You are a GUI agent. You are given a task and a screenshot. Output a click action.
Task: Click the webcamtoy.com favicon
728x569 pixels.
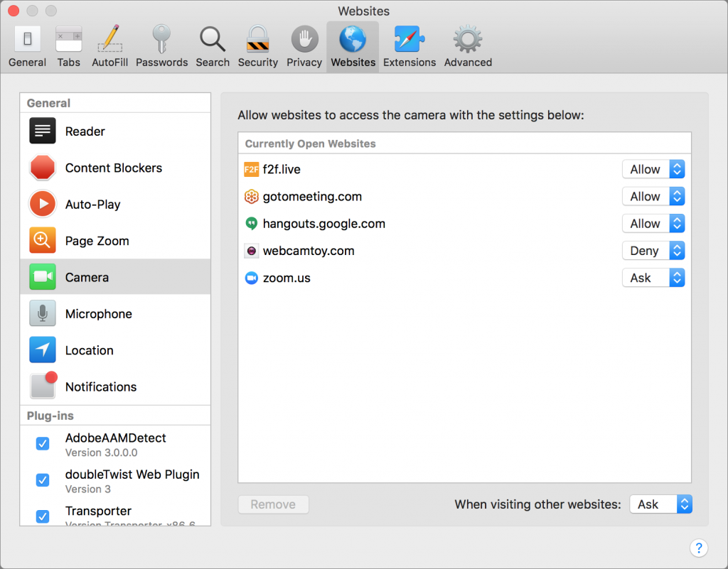[251, 251]
